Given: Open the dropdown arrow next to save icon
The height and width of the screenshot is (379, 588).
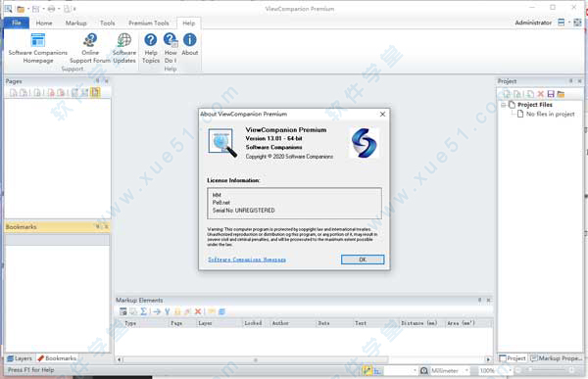Looking at the screenshot, I should [43, 9].
